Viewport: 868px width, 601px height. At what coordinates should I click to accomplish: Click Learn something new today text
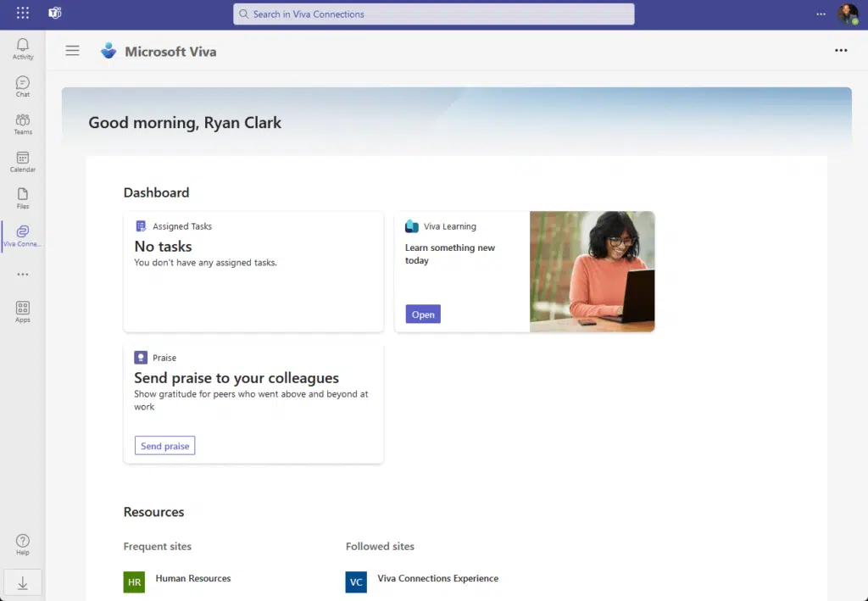click(x=450, y=254)
